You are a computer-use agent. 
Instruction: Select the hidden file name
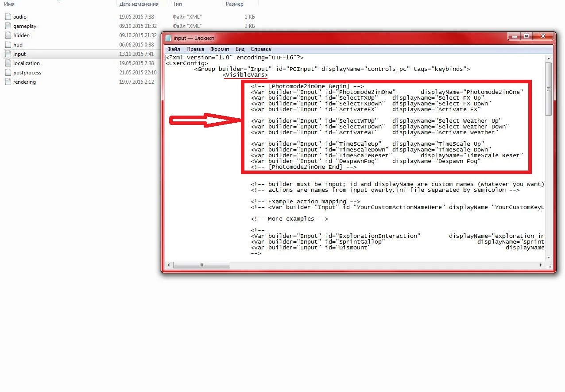click(x=22, y=35)
